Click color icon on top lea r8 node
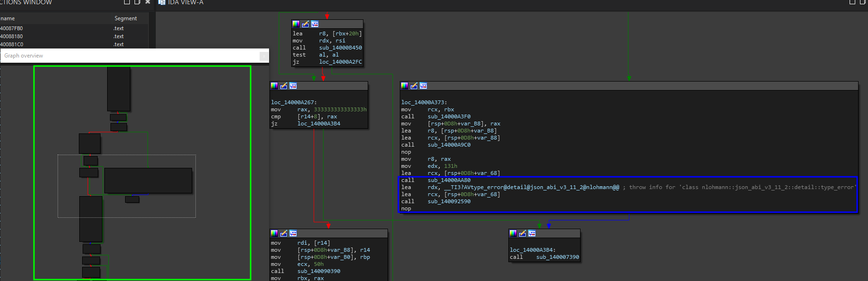This screenshot has width=868, height=281. [x=296, y=24]
